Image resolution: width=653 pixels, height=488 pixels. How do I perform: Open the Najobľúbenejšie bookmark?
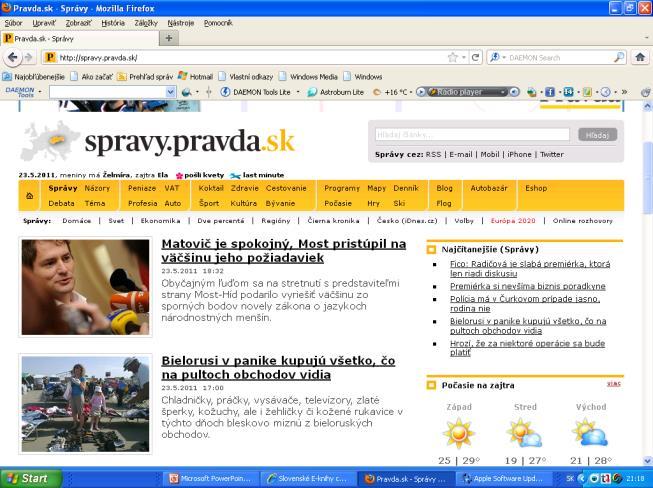34,77
